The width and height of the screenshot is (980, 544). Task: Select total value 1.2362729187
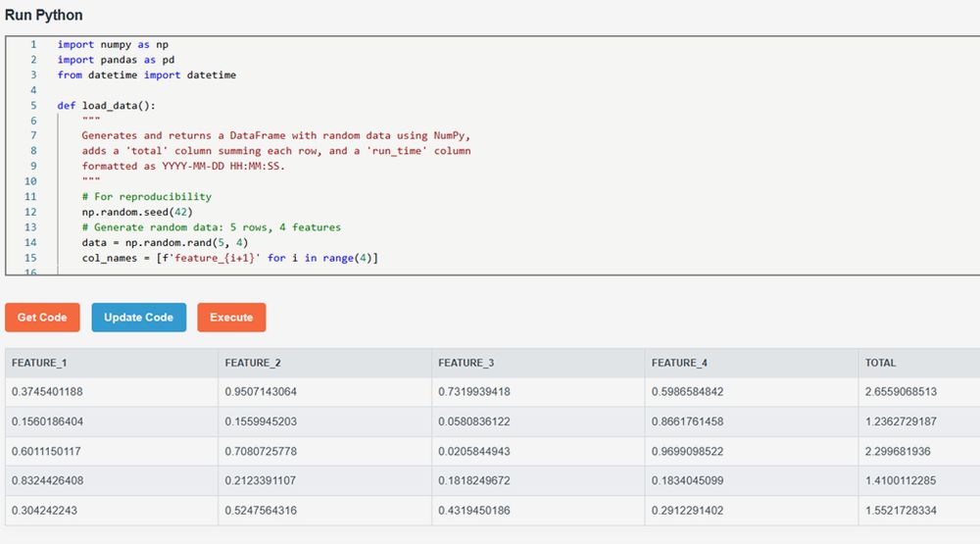(902, 421)
